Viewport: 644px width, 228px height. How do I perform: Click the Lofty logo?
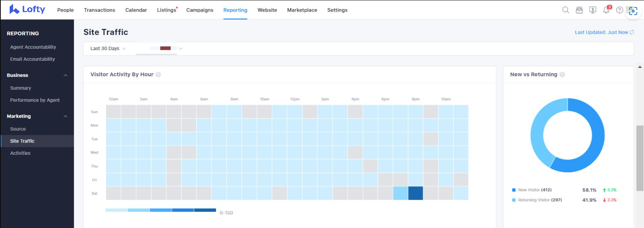(x=27, y=9)
